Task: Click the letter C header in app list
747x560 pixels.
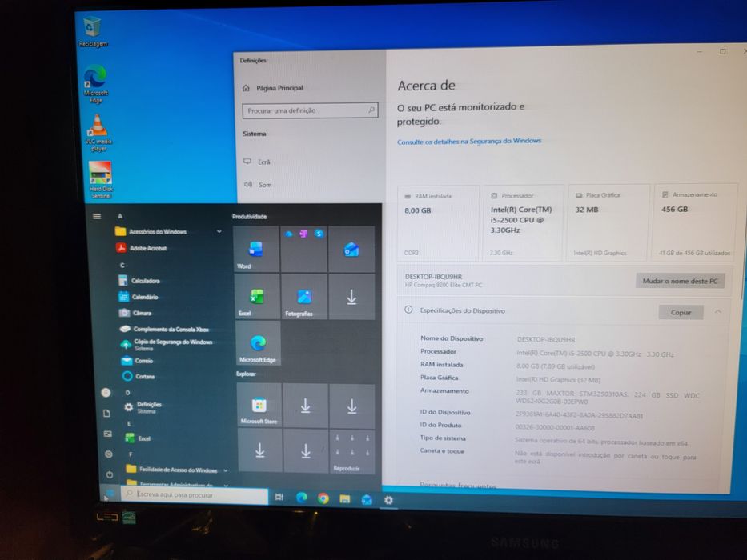Action: pos(122,266)
